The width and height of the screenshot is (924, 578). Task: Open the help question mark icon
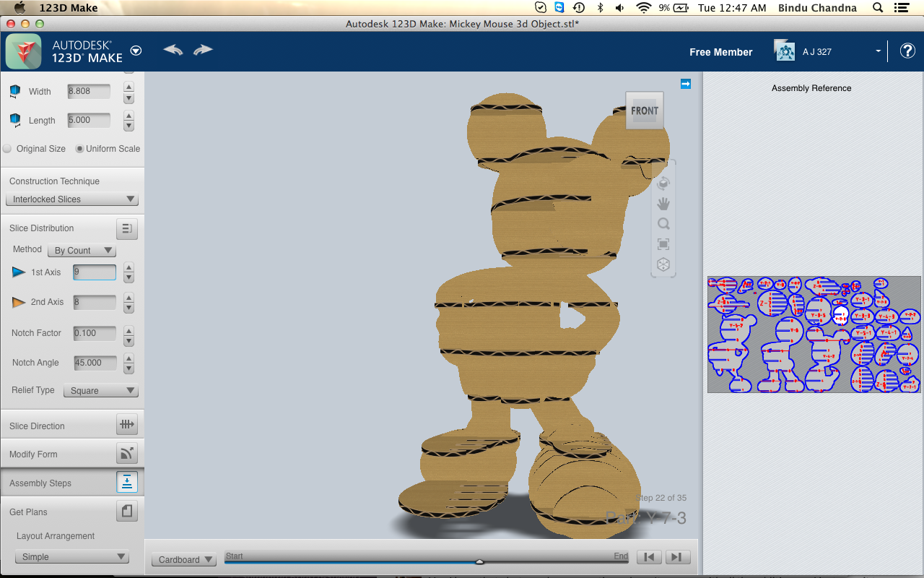tap(907, 51)
